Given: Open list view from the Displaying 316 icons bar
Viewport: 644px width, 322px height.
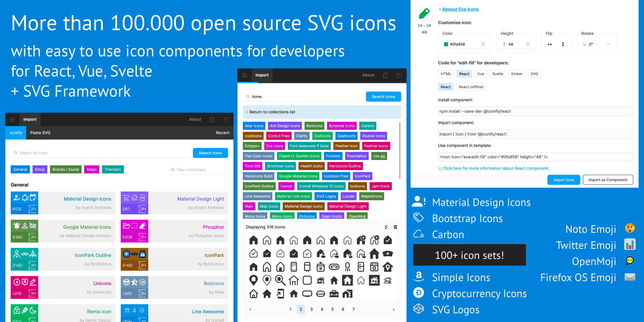Looking at the screenshot, I should coord(395,227).
